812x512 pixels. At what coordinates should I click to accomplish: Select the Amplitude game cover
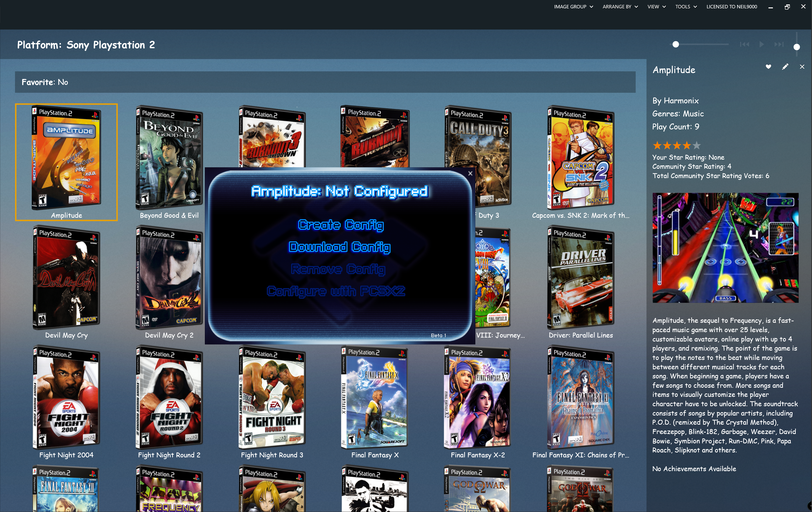tap(66, 158)
